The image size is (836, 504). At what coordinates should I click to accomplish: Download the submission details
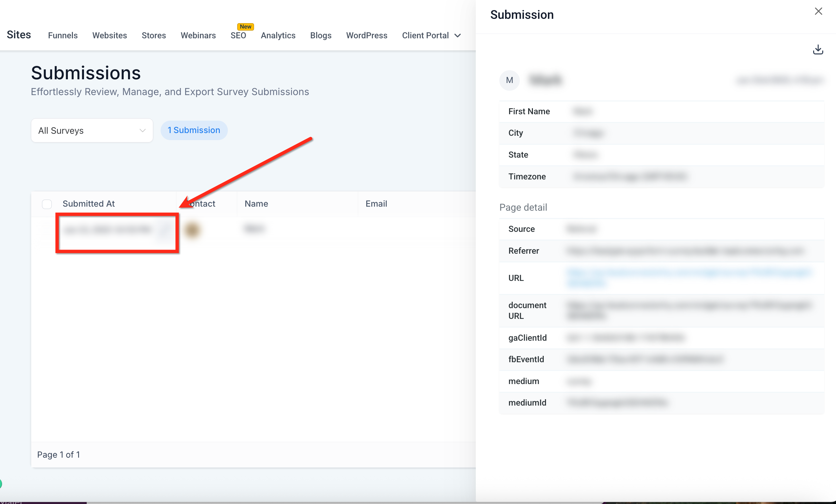[x=818, y=49]
